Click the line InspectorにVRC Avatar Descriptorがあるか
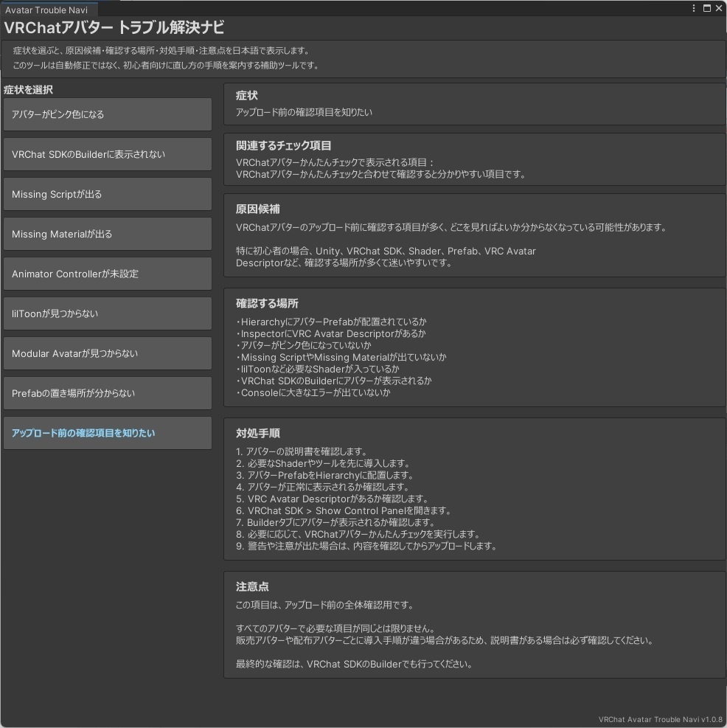 coord(331,334)
